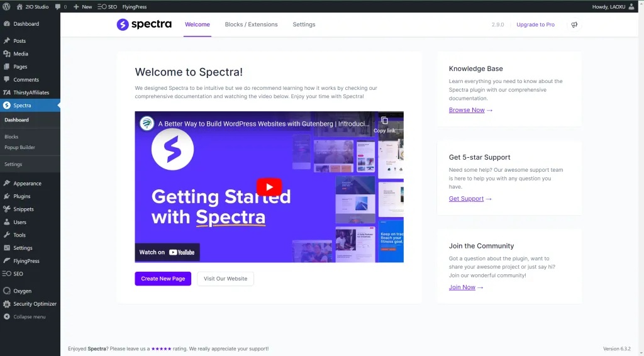Click the Upgrade to Pro link

(x=535, y=25)
